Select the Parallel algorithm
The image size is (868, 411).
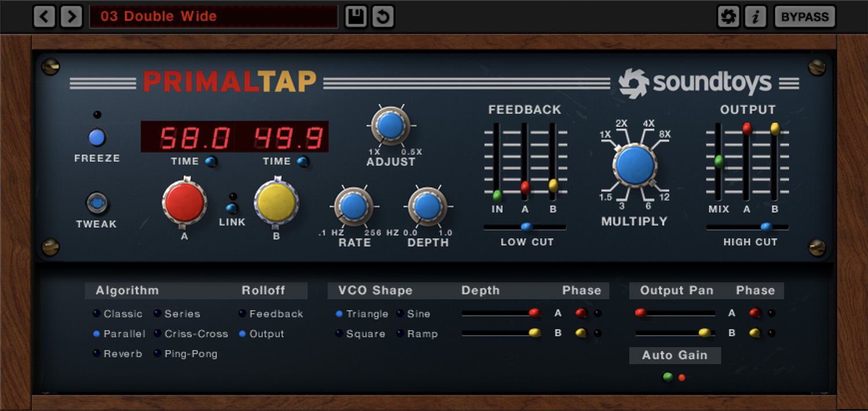point(119,334)
